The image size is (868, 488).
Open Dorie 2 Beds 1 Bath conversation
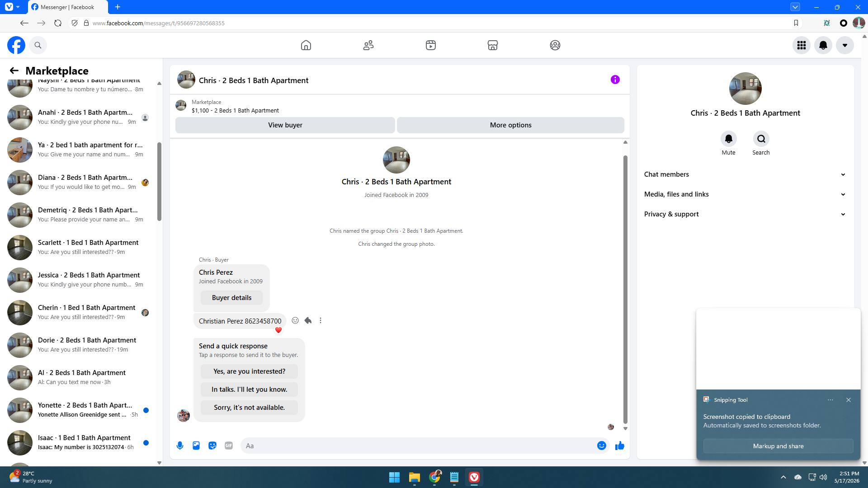tap(80, 345)
